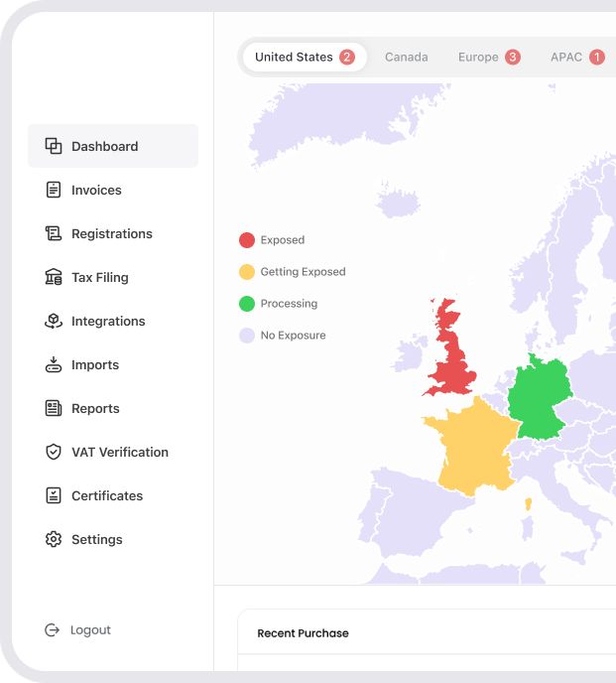This screenshot has width=616, height=683.
Task: Click the Reports newspaper icon
Action: pyautogui.click(x=54, y=408)
